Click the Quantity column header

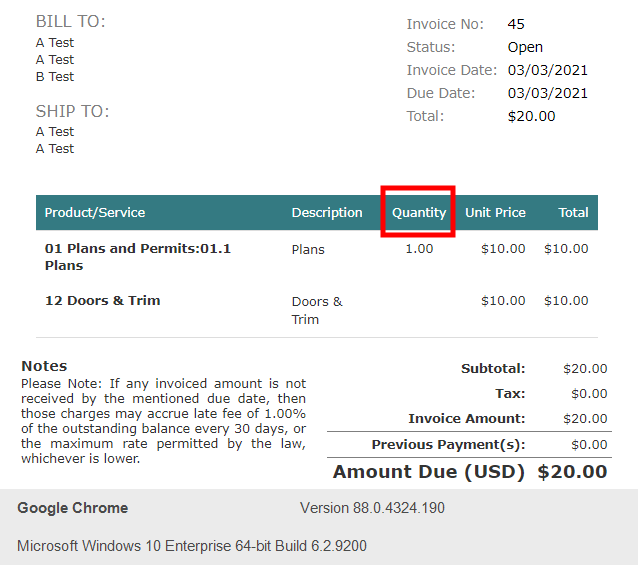coord(419,213)
